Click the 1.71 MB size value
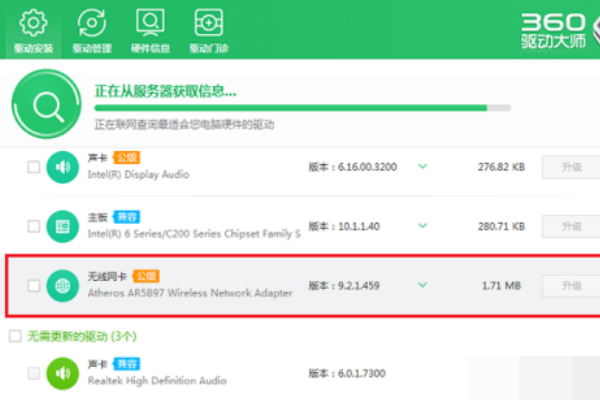The width and height of the screenshot is (600, 400). point(501,286)
